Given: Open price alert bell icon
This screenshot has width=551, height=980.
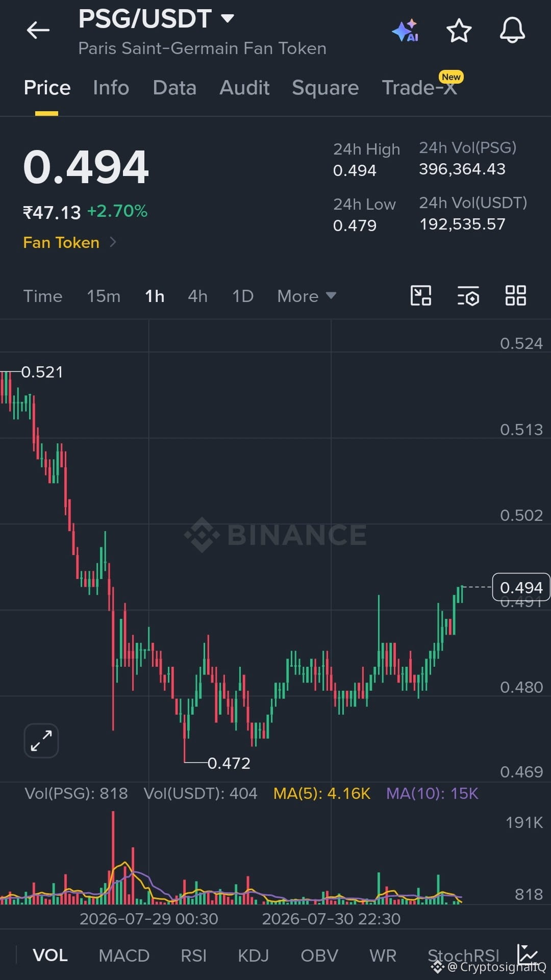Looking at the screenshot, I should click(512, 30).
